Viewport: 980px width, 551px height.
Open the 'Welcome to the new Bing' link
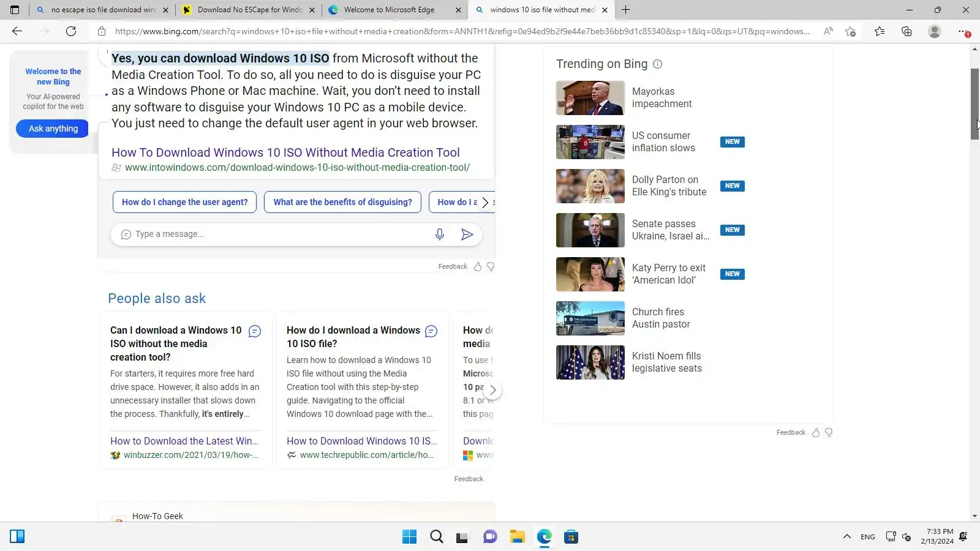(53, 77)
